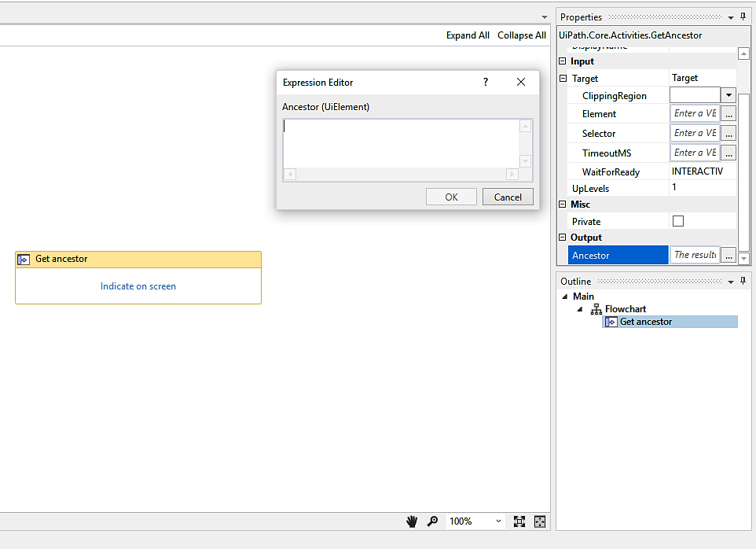Toggle the Overview minimap icon
Viewport: 756px width, 549px height.
[540, 521]
